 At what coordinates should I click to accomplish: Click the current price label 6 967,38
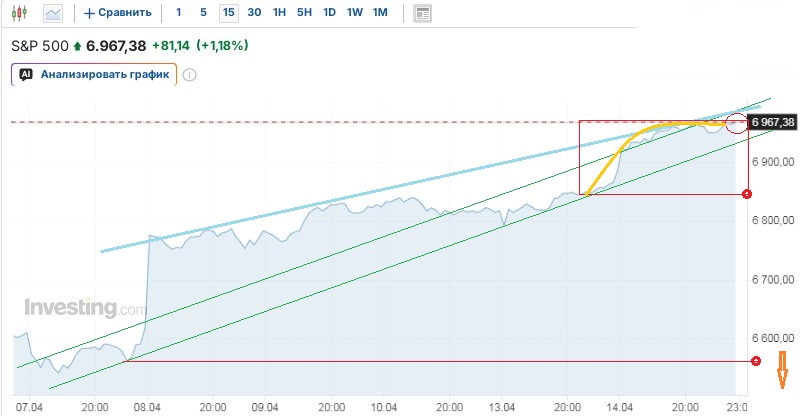point(772,122)
